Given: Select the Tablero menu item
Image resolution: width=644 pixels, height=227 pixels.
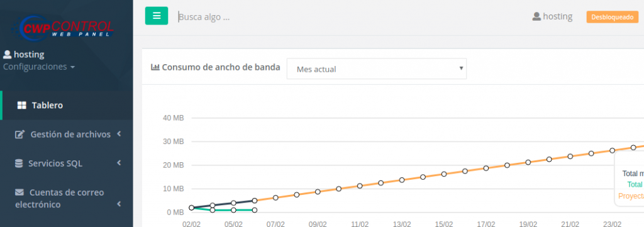Looking at the screenshot, I should point(67,105).
